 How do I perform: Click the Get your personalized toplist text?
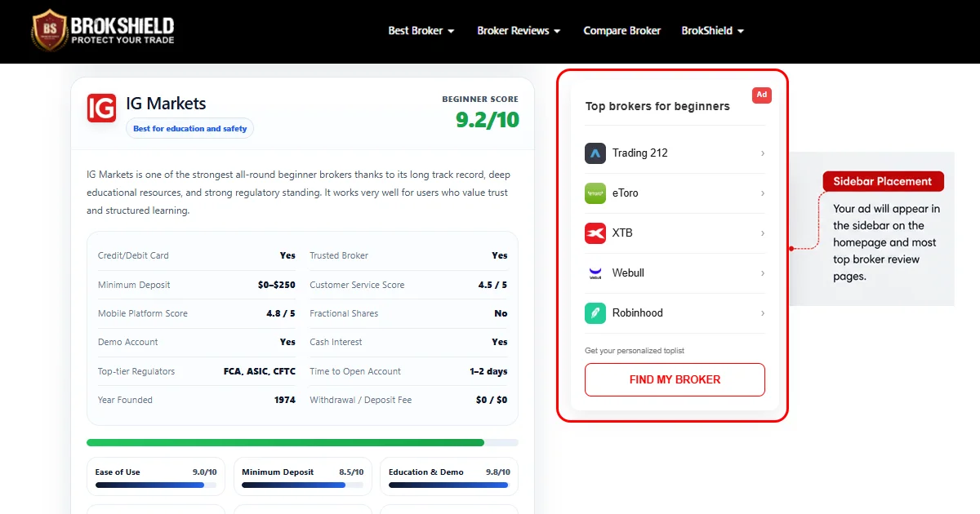pyautogui.click(x=635, y=351)
